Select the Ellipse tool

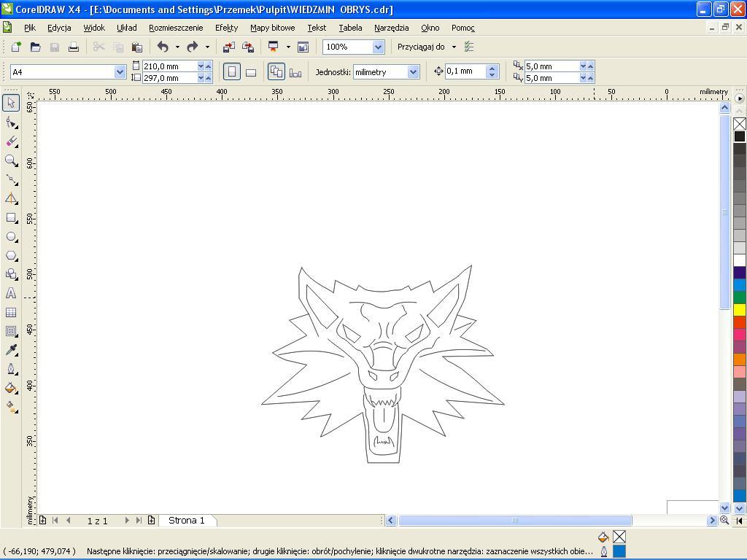click(11, 237)
